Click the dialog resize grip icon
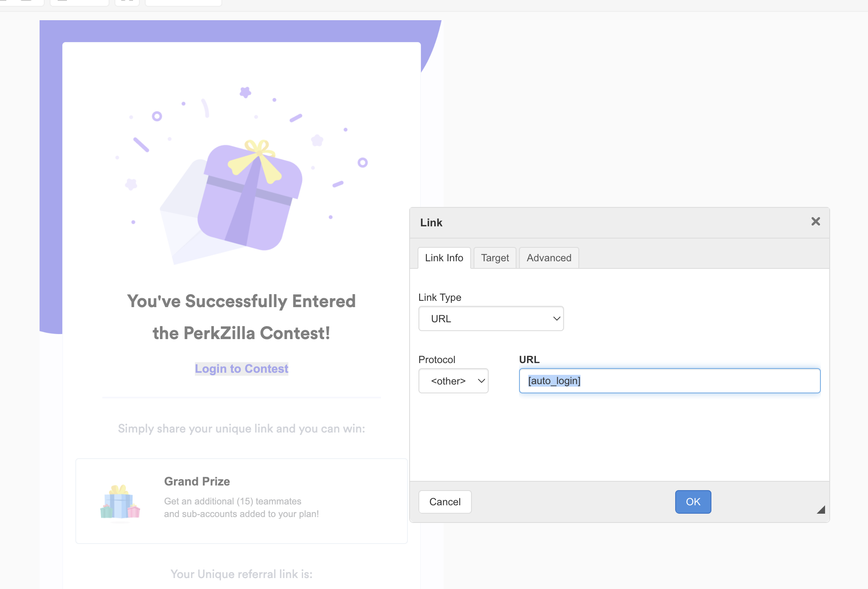Image resolution: width=868 pixels, height=589 pixels. click(x=820, y=509)
